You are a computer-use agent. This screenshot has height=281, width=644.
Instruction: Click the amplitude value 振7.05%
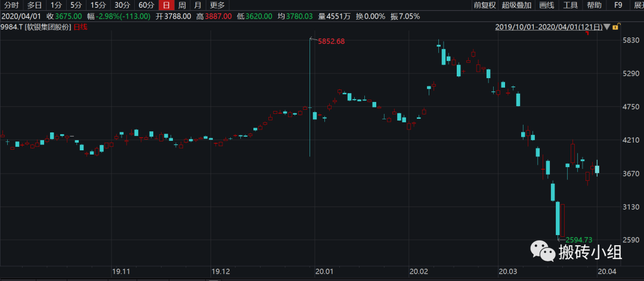405,17
